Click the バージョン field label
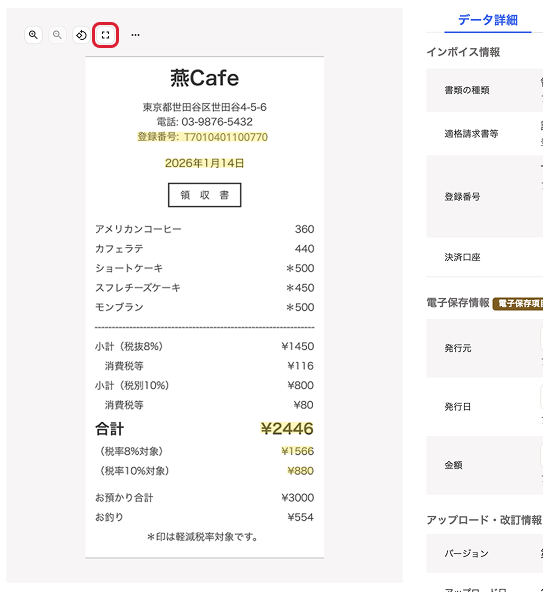The image size is (543, 592). 466,553
